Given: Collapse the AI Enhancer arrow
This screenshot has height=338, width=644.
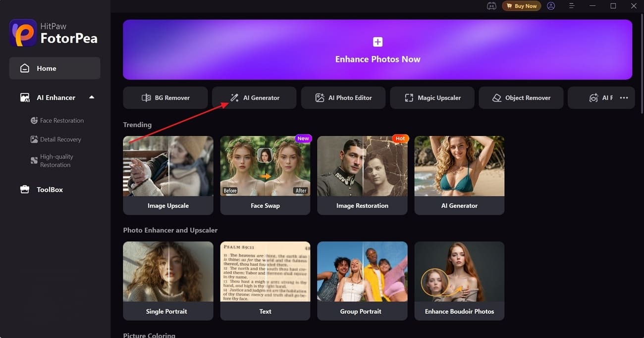Looking at the screenshot, I should [92, 97].
